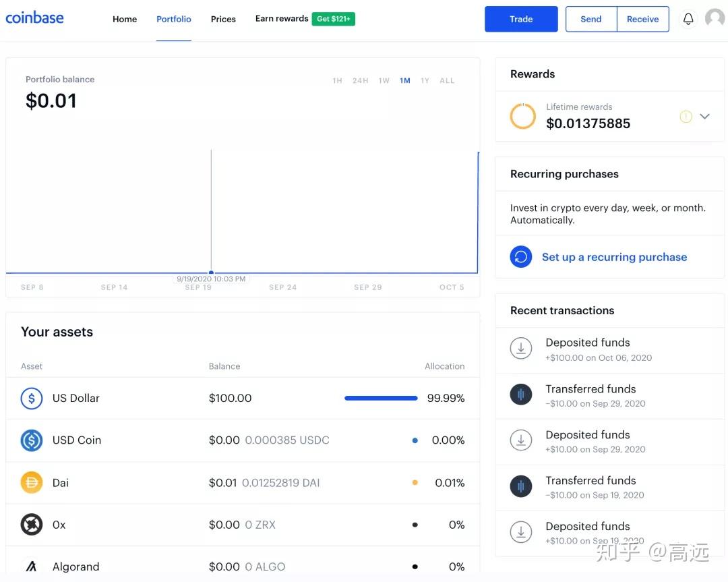Click transfer icon for Sep 19 transaction

521,486
